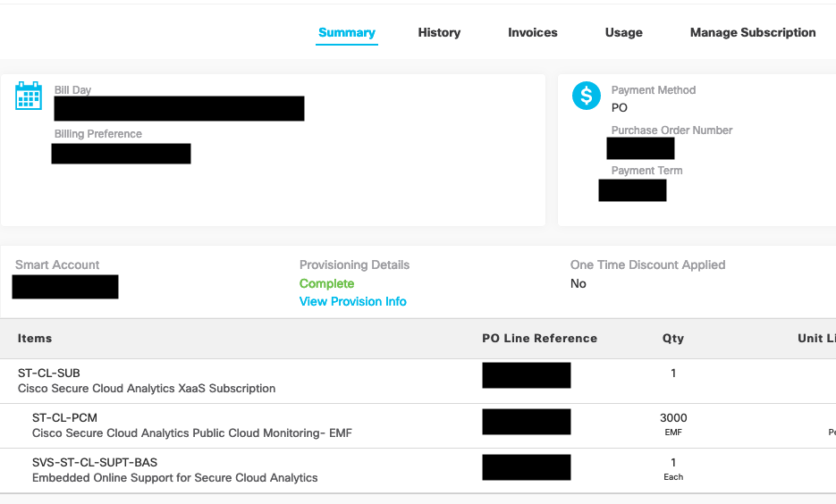Click the Provisioning Details label

[354, 265]
